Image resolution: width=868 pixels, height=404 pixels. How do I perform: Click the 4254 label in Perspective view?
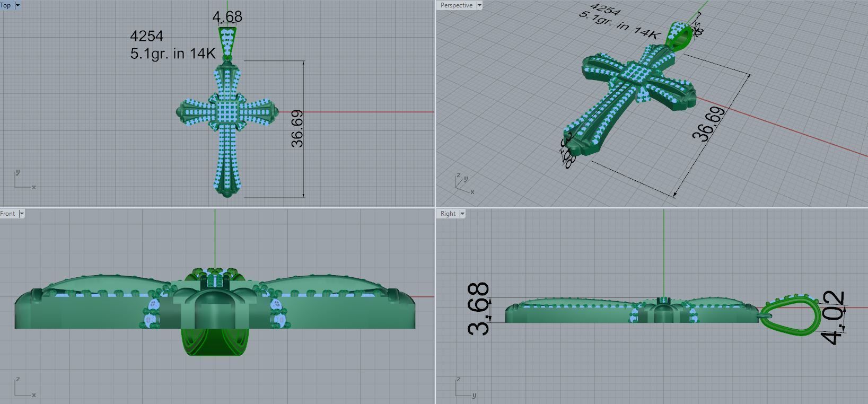[x=605, y=10]
